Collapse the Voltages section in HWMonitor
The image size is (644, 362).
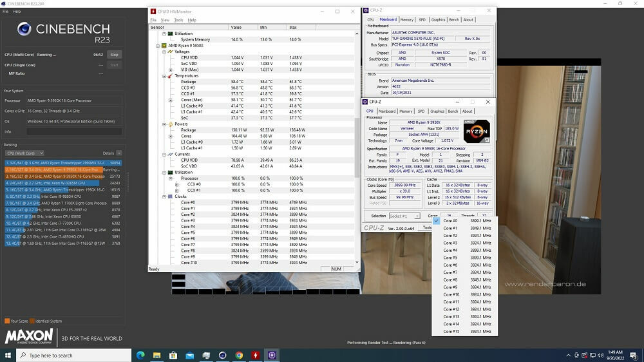pos(164,52)
